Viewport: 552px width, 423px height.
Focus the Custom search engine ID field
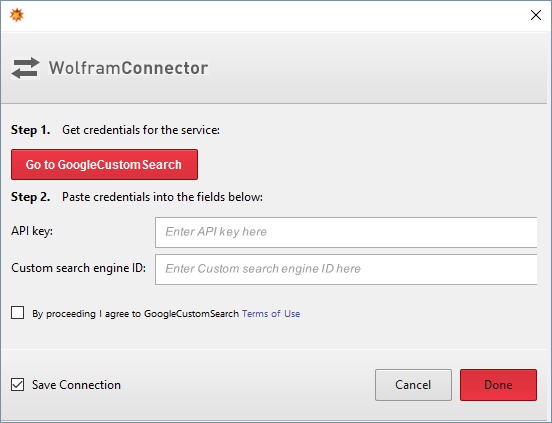(x=346, y=269)
